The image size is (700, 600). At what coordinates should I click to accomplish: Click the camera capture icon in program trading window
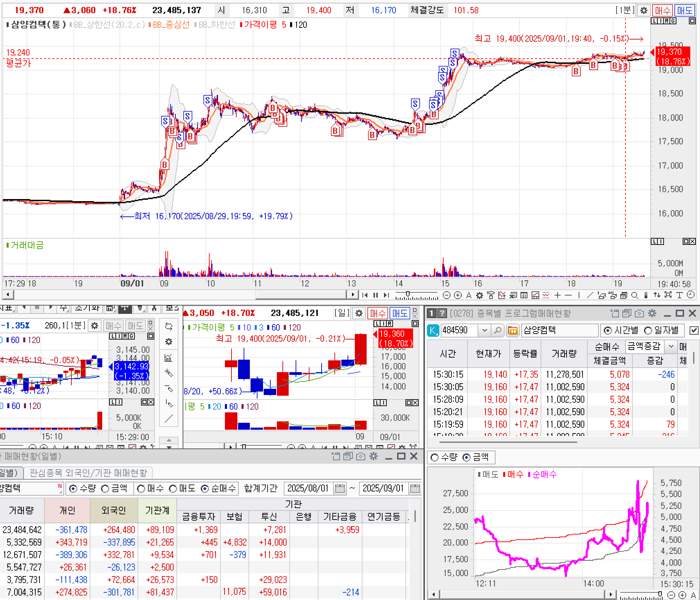[x=639, y=314]
